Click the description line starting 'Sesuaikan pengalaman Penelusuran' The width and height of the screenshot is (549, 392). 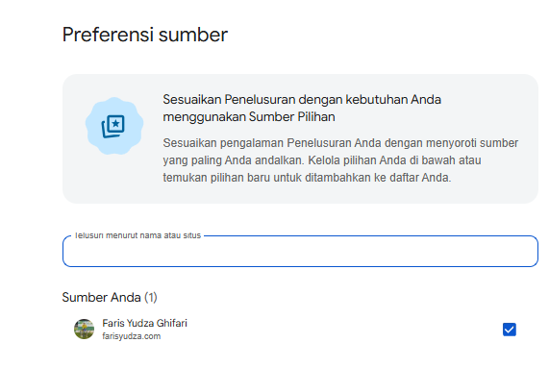click(x=340, y=143)
